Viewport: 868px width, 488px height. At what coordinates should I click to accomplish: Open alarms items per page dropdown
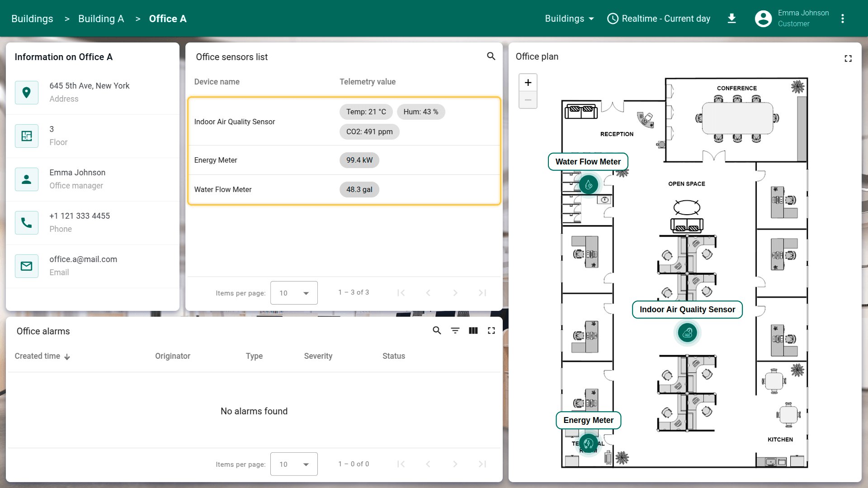pos(294,464)
